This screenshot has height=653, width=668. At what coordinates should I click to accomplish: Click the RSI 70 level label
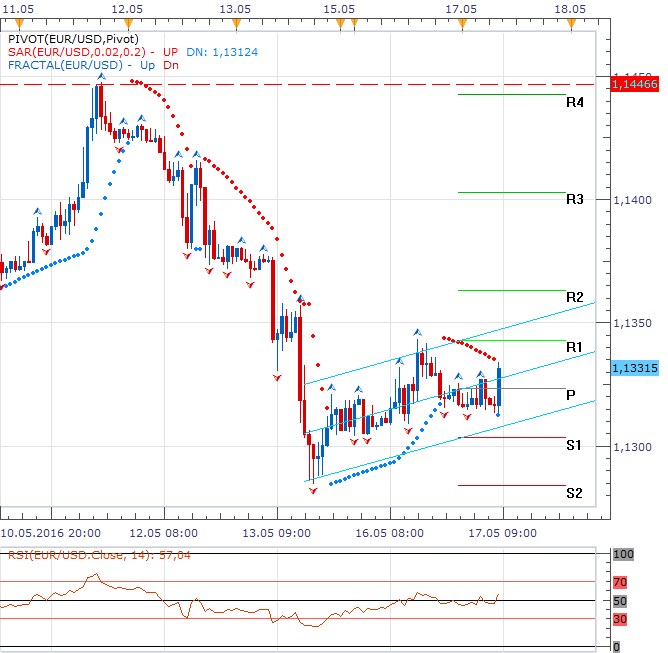pos(620,582)
